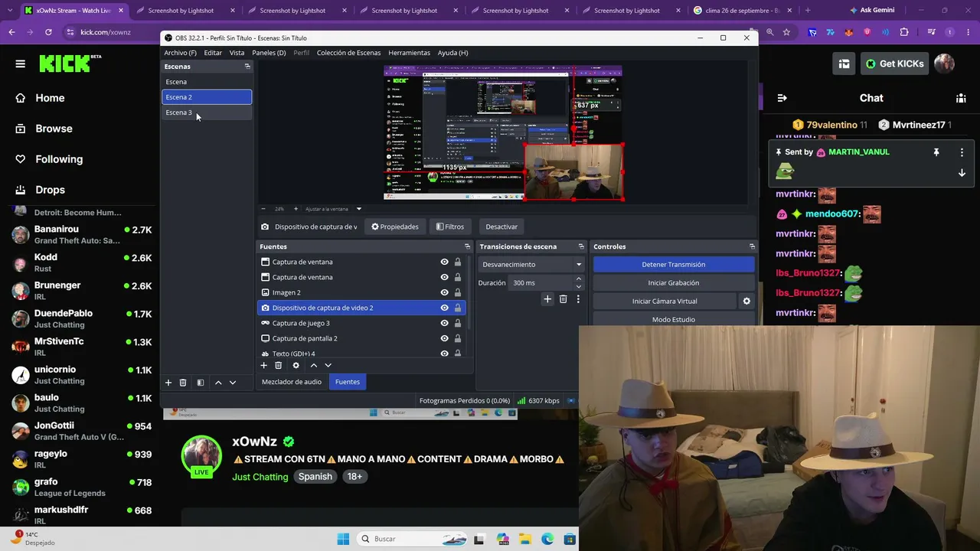Screen dimensions: 980x551
Task: Delete the selected scene with the Escenas trash icon
Action: point(183,383)
